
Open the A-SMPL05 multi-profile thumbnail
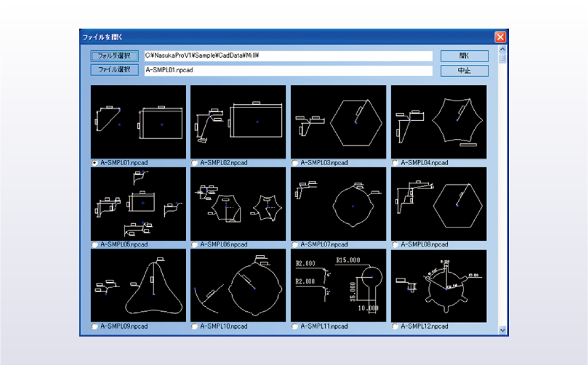138,204
